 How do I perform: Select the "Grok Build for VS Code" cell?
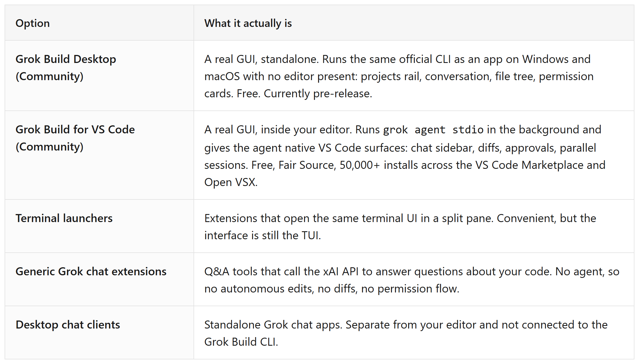click(x=99, y=155)
